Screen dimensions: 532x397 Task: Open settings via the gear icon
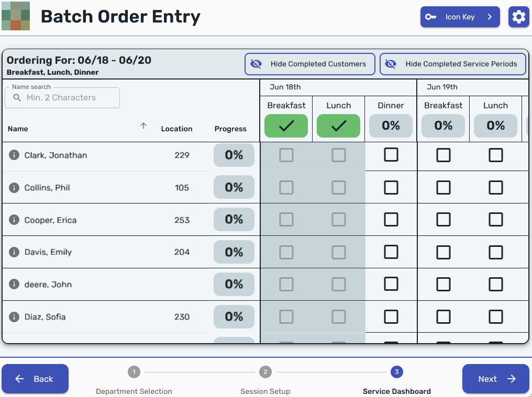pyautogui.click(x=518, y=17)
